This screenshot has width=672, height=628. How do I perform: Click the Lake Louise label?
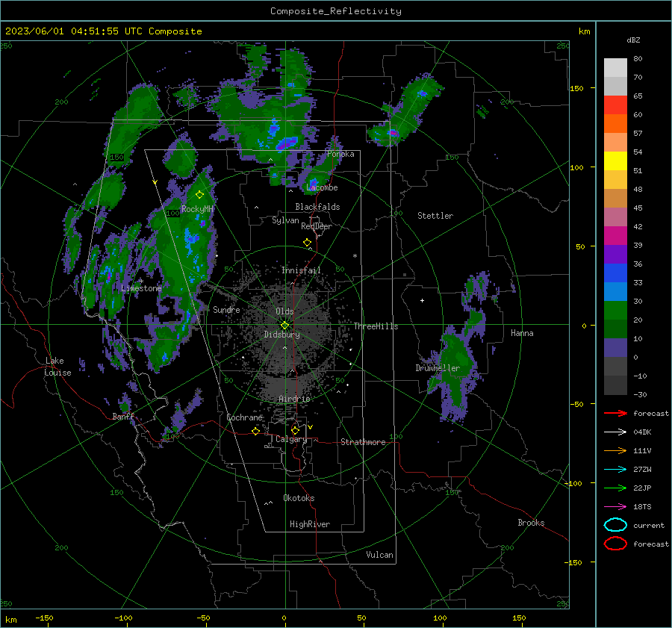click(57, 367)
